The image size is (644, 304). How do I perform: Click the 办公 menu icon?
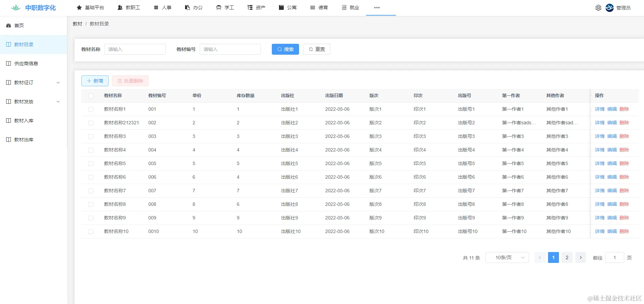tap(187, 7)
